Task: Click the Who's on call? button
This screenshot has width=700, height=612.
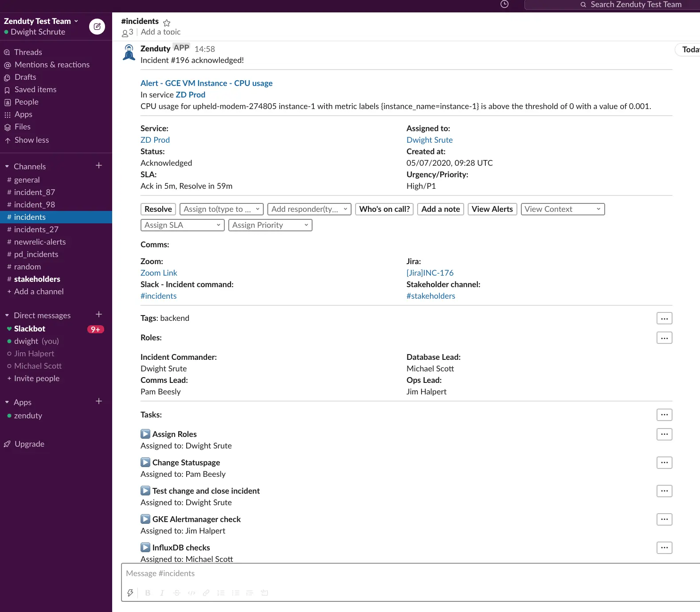Action: pos(384,209)
